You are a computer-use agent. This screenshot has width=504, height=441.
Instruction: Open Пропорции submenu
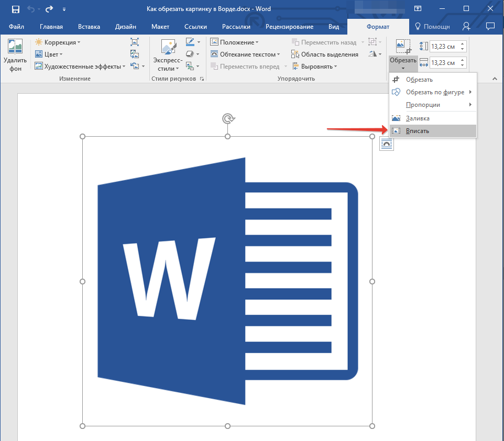pyautogui.click(x=433, y=105)
